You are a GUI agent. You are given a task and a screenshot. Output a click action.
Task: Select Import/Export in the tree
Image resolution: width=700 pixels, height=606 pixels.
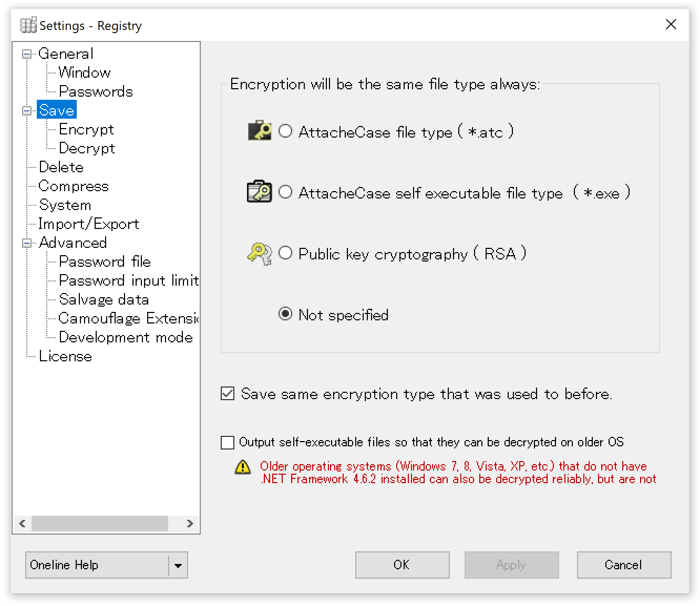(x=89, y=224)
